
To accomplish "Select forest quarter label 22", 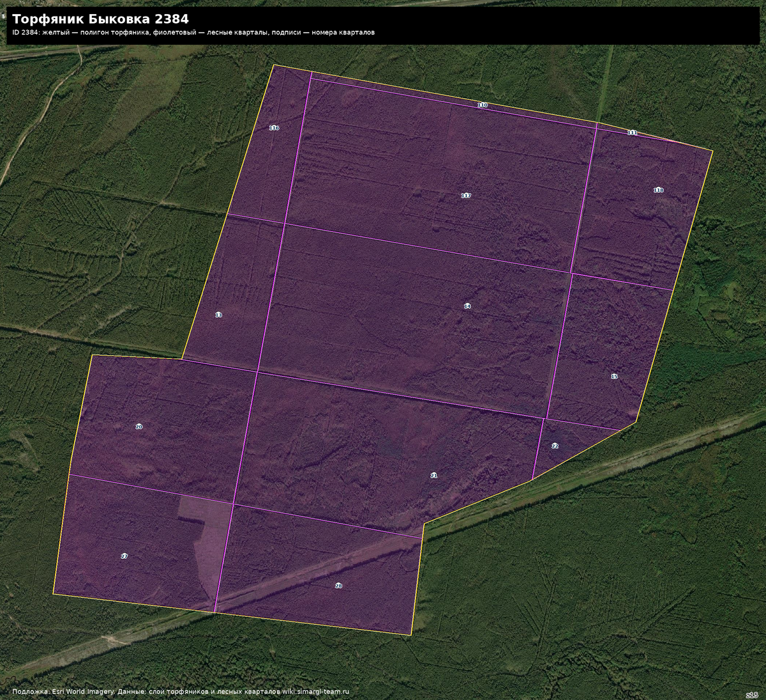I will pyautogui.click(x=555, y=446).
